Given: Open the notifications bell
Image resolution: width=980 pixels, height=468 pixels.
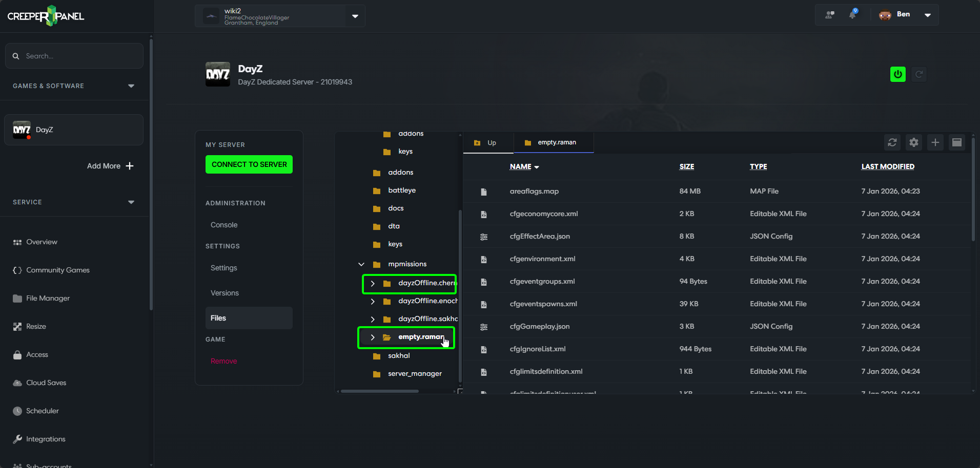Looking at the screenshot, I should pos(852,14).
